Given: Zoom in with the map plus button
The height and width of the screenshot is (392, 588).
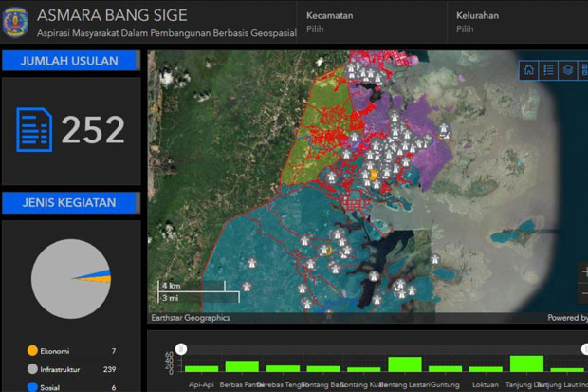Looking at the screenshot, I should point(584,271).
